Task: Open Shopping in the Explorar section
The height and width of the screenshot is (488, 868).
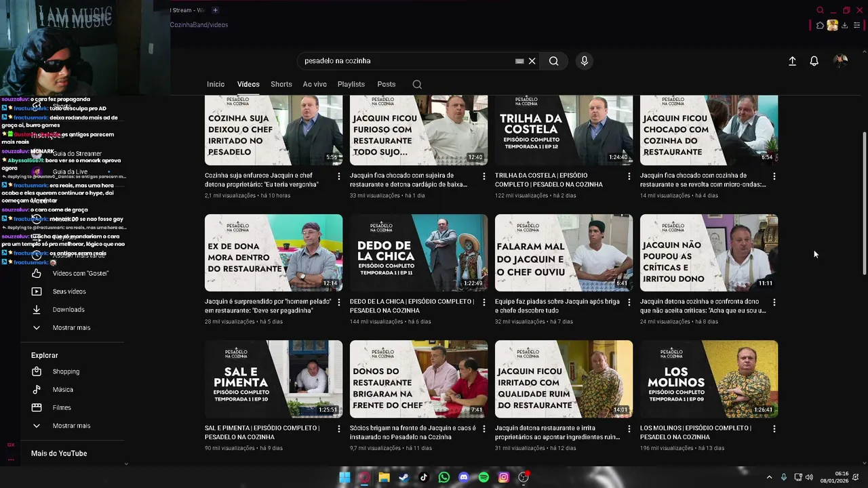Action: coord(66,371)
